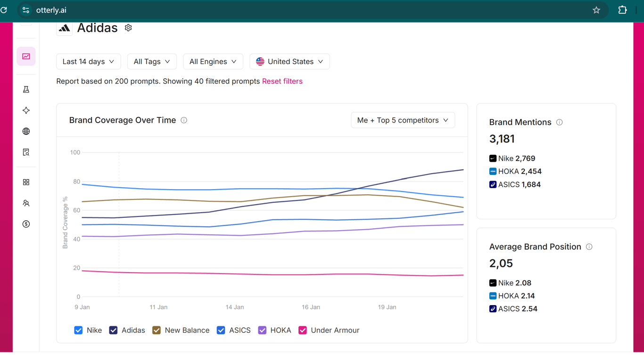
Task: Uncheck the Under Armour legend checkbox
Action: click(303, 330)
